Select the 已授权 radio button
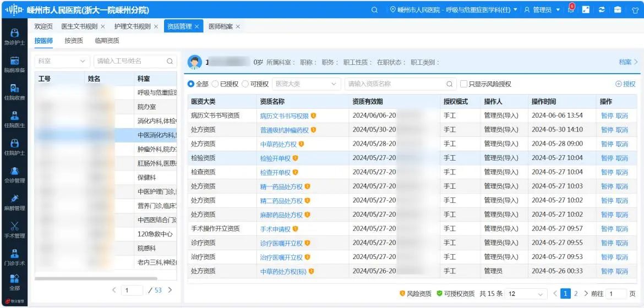 pyautogui.click(x=215, y=84)
